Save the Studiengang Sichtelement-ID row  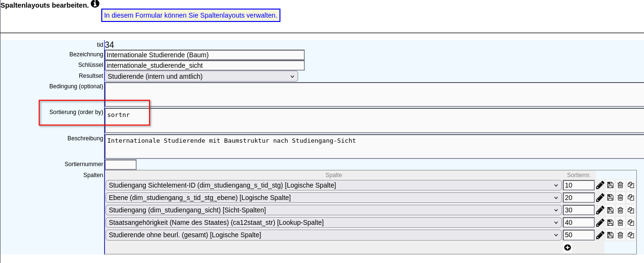coord(610,185)
